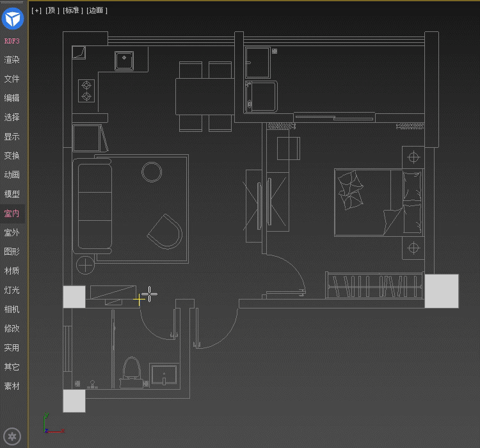Click the round coffee table in living room
480x448 pixels.
pyautogui.click(x=152, y=172)
